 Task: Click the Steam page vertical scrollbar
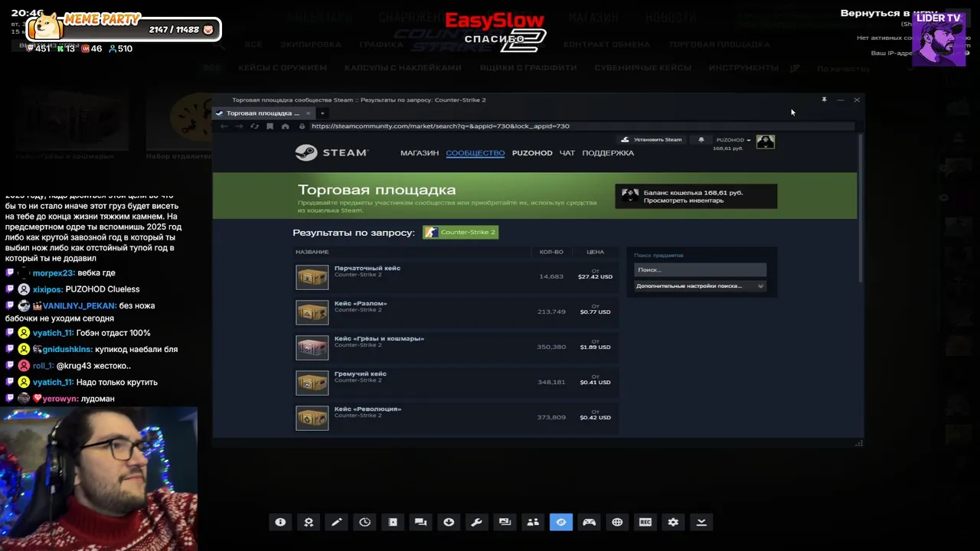(861, 207)
